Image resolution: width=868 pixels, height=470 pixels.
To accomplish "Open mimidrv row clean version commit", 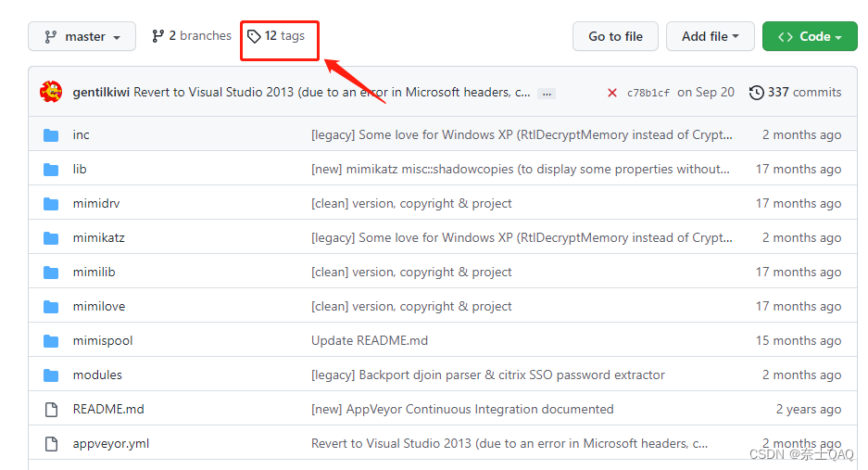I will point(411,203).
